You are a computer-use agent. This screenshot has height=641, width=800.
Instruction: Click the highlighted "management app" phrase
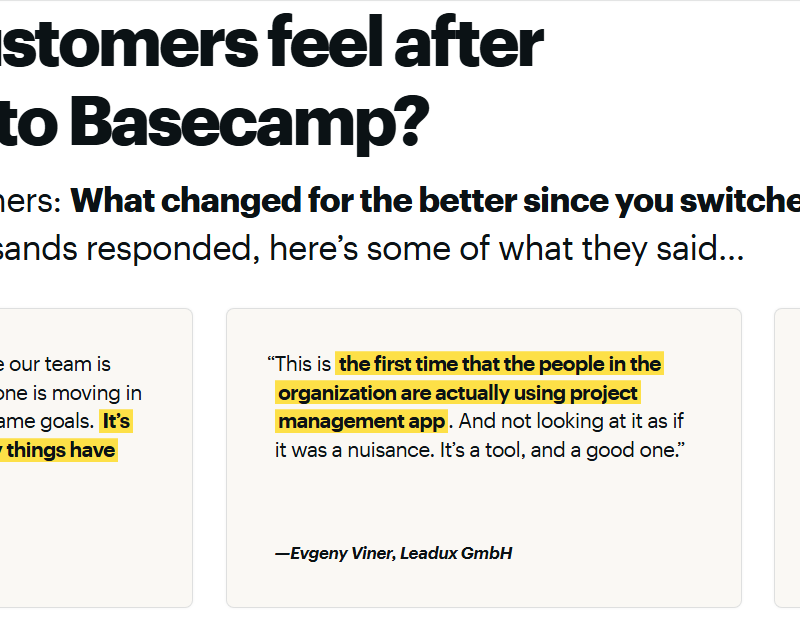click(361, 421)
